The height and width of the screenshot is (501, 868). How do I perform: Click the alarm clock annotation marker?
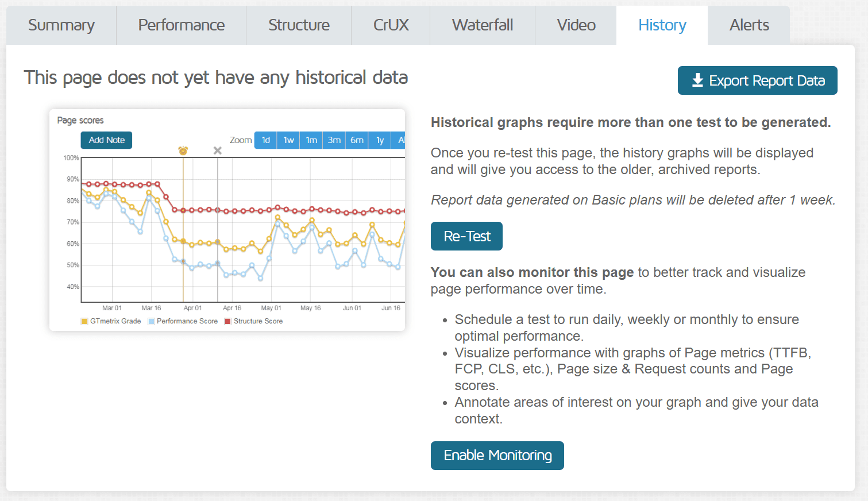tap(183, 150)
